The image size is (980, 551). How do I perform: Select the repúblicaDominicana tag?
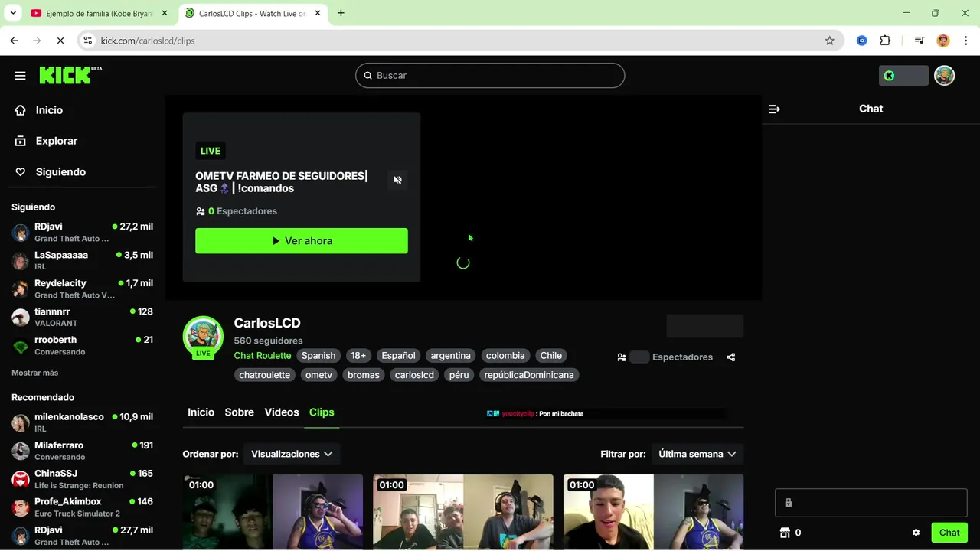(x=529, y=375)
